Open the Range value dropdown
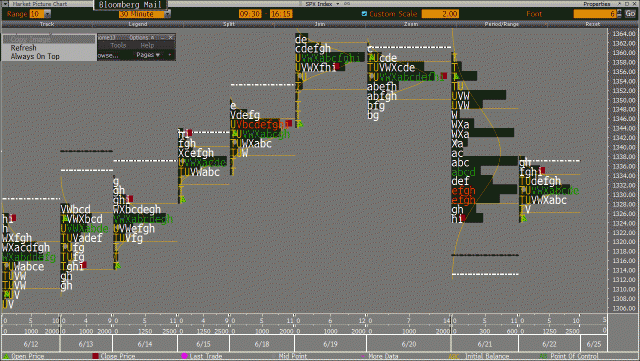This screenshot has height=361, width=640. (x=47, y=14)
